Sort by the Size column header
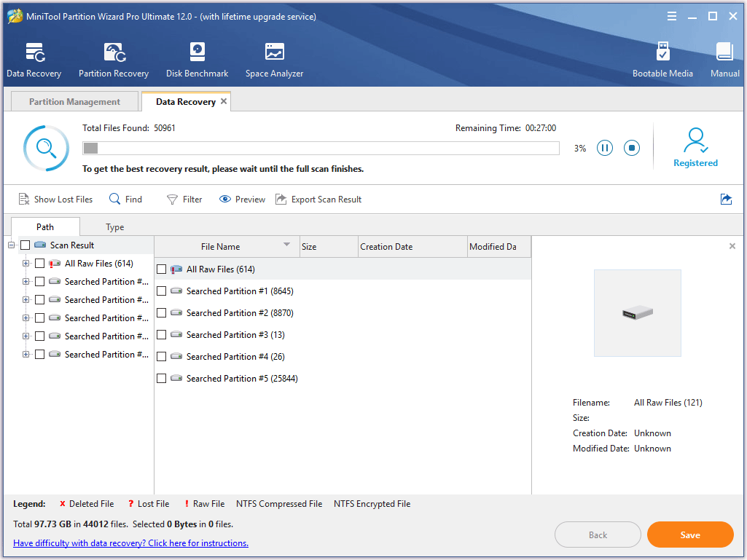 pos(329,247)
